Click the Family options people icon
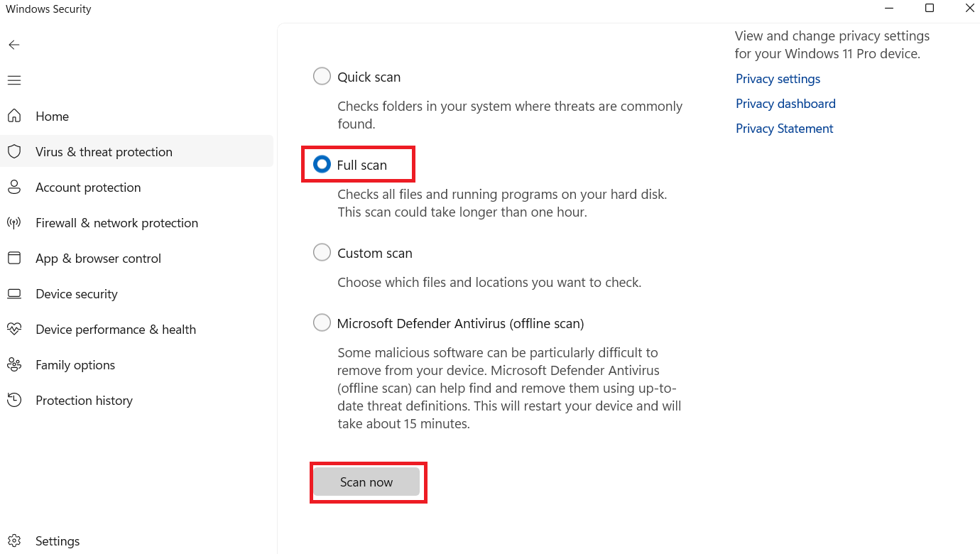The image size is (980, 554). click(x=14, y=364)
